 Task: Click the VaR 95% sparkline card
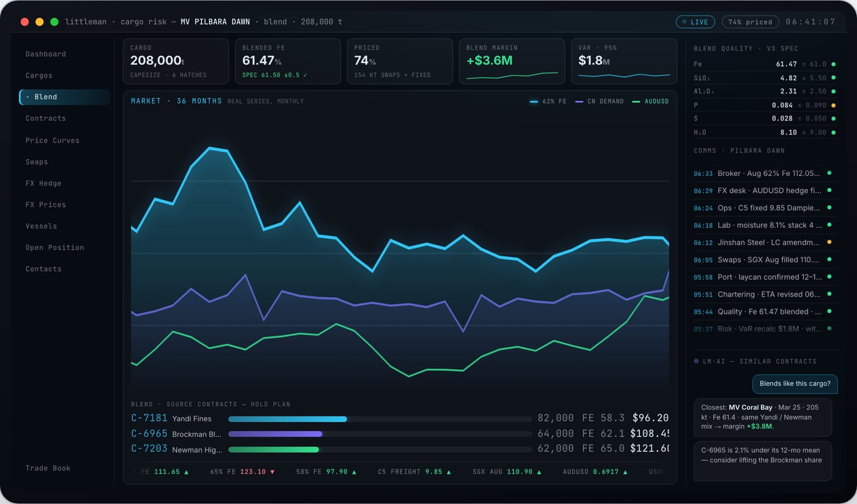click(624, 61)
